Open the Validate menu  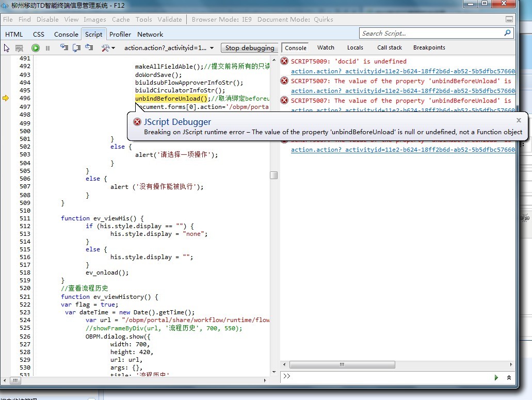[x=170, y=19]
